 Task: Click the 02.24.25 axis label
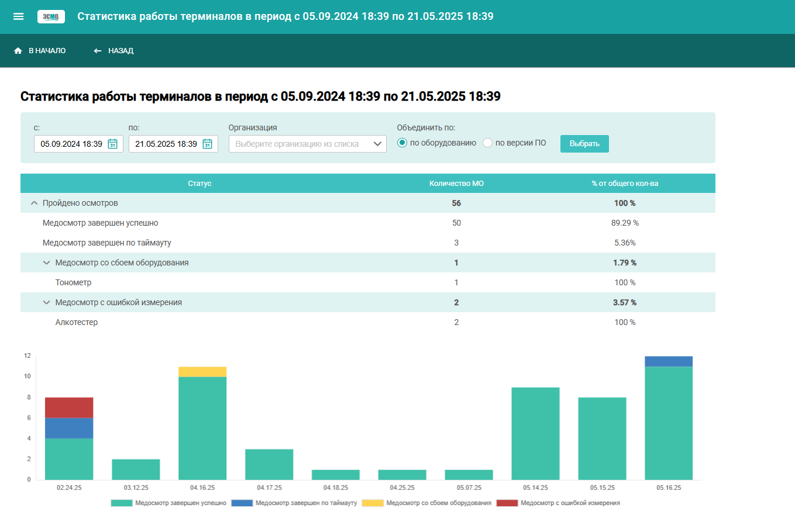[x=69, y=488]
